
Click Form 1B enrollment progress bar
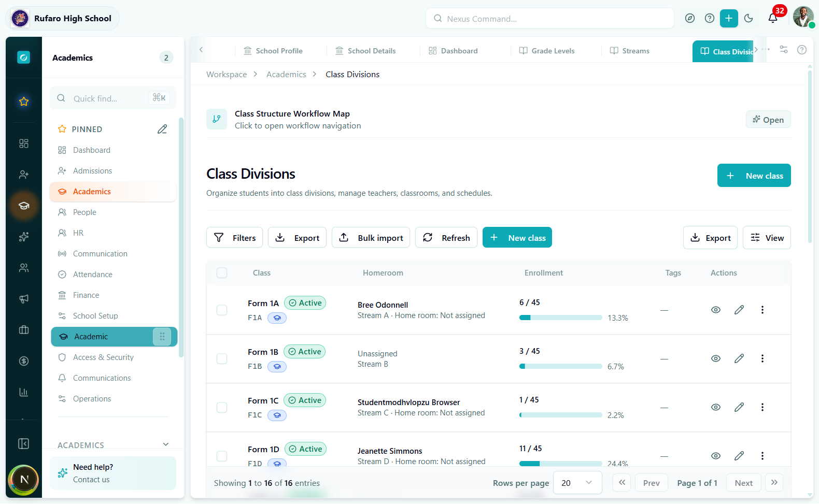pyautogui.click(x=560, y=367)
